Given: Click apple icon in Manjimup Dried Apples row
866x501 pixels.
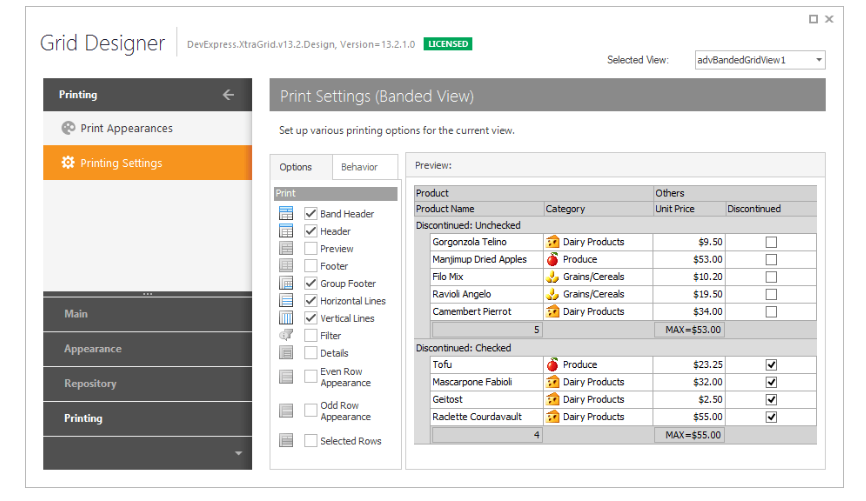Looking at the screenshot, I should tap(552, 259).
